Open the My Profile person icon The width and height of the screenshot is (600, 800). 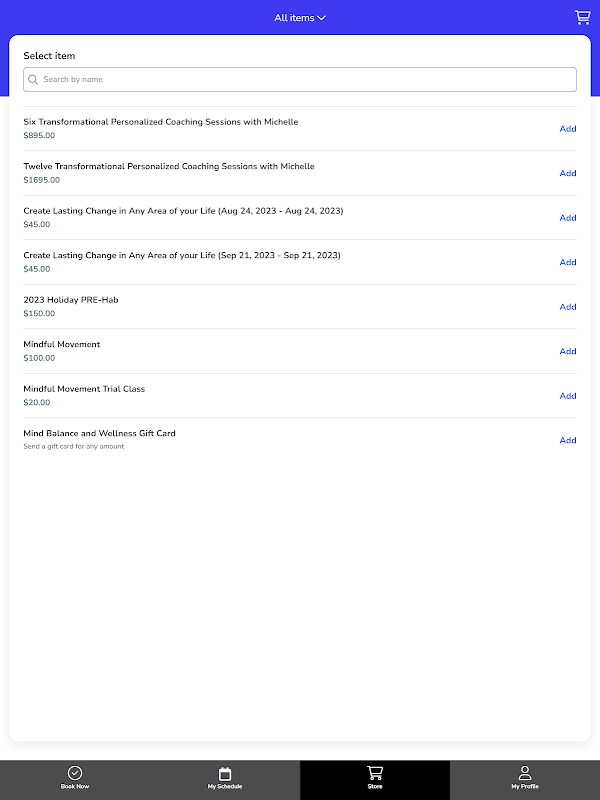point(525,773)
